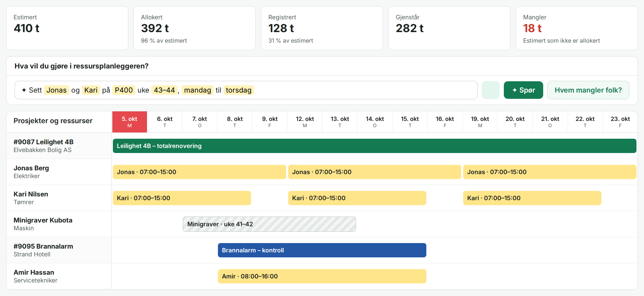Select the torsdag chip in the prompt

point(238,90)
